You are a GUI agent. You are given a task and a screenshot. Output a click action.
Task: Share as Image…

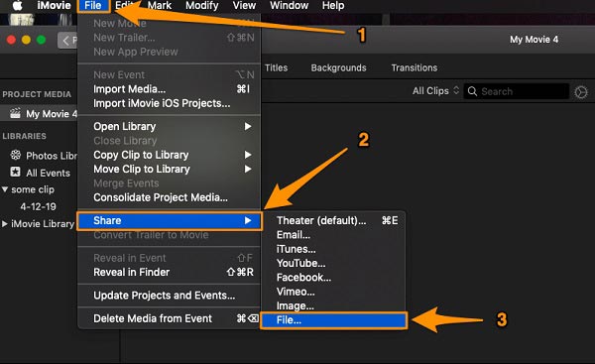coord(333,305)
